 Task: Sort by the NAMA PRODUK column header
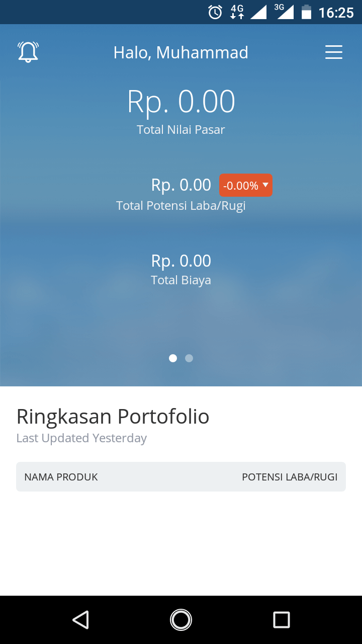[61, 477]
